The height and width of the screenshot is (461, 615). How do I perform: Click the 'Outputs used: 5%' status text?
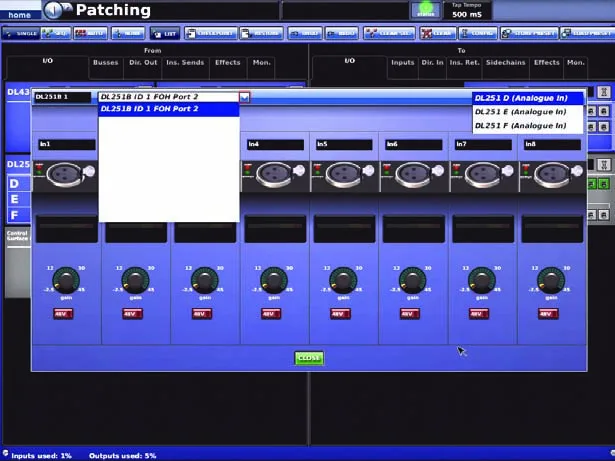point(122,456)
